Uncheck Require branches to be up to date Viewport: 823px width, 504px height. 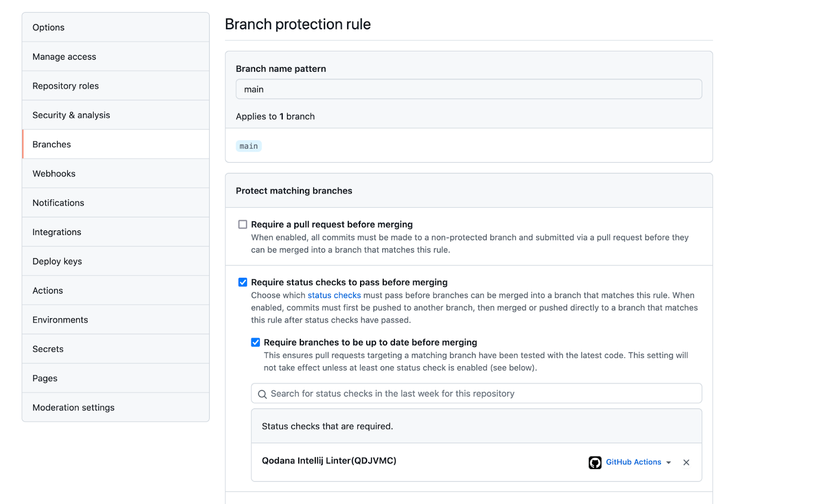coord(256,343)
